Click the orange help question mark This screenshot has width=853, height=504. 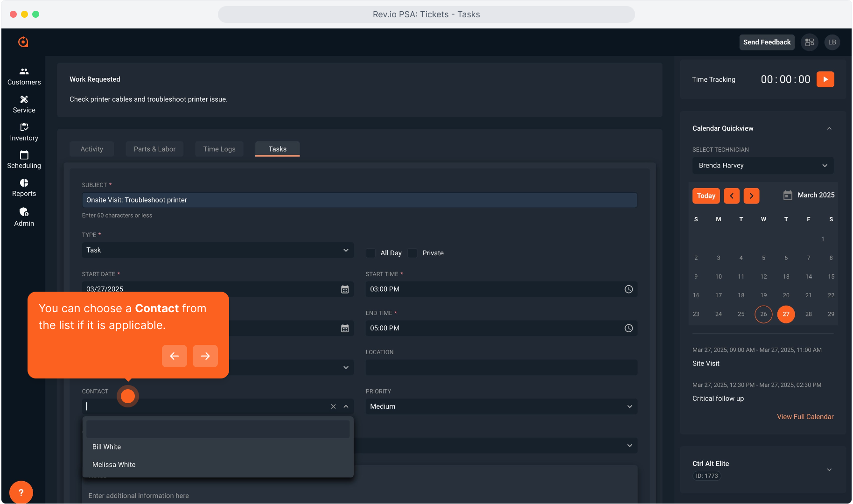tap(21, 492)
